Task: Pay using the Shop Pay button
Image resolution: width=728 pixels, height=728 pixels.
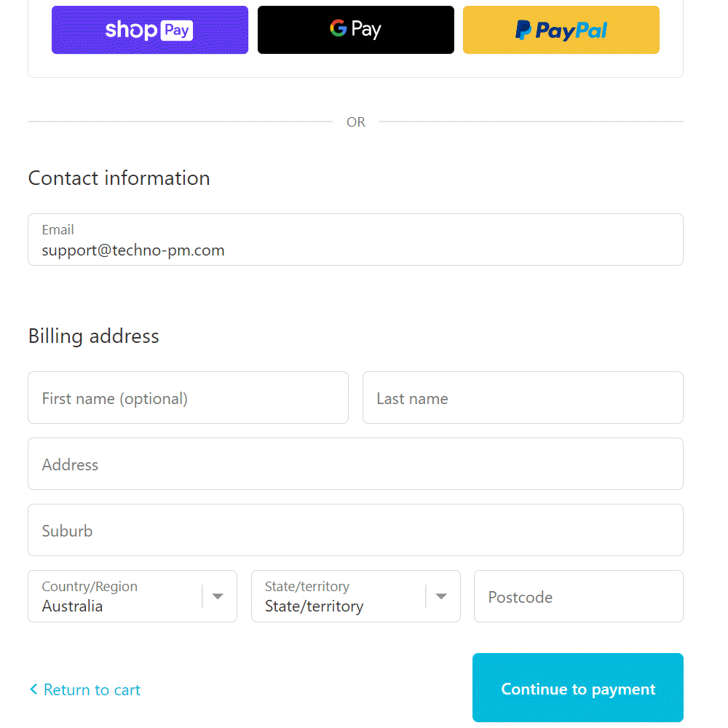Action: point(149,30)
